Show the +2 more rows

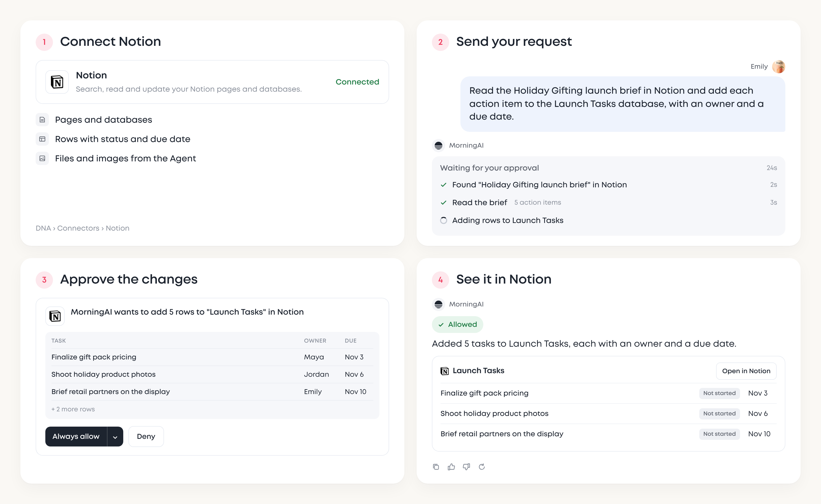tap(73, 409)
